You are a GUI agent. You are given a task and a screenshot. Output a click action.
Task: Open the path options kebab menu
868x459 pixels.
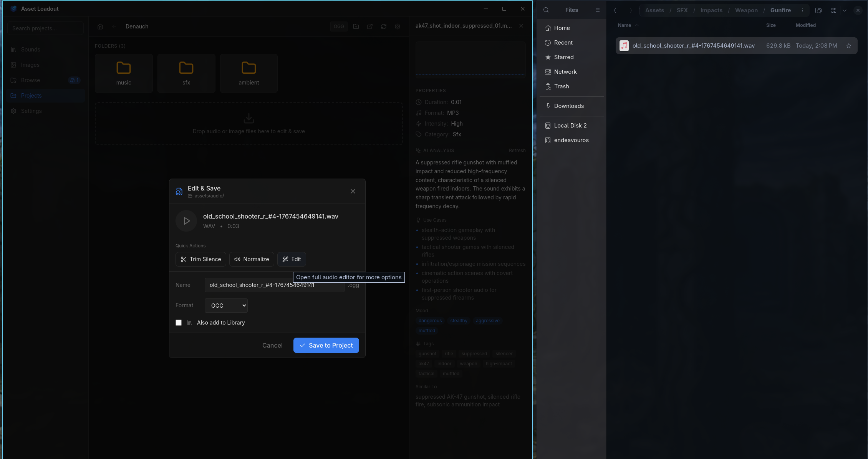point(802,10)
